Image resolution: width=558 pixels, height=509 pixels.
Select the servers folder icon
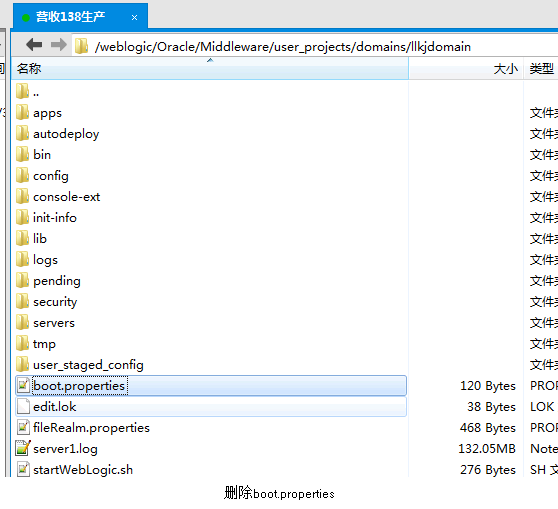[x=22, y=322]
